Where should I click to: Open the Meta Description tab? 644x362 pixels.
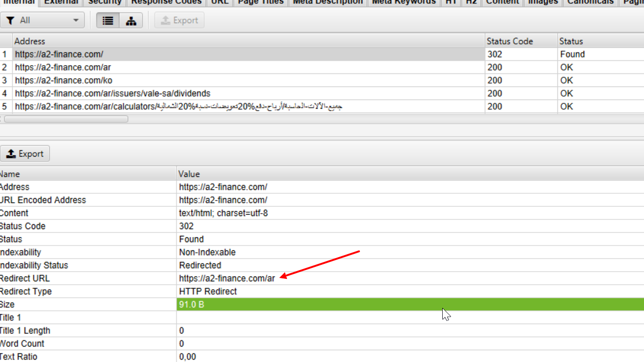pos(328,2)
